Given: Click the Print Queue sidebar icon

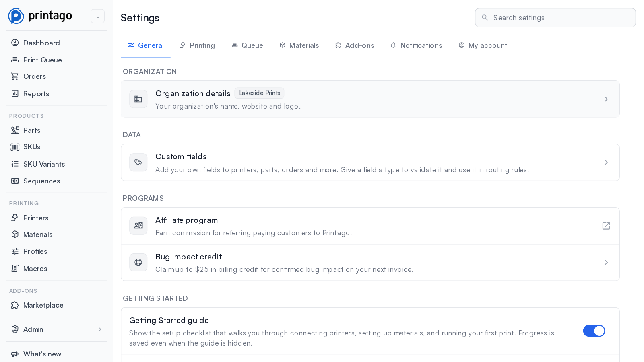Looking at the screenshot, I should pyautogui.click(x=15, y=60).
